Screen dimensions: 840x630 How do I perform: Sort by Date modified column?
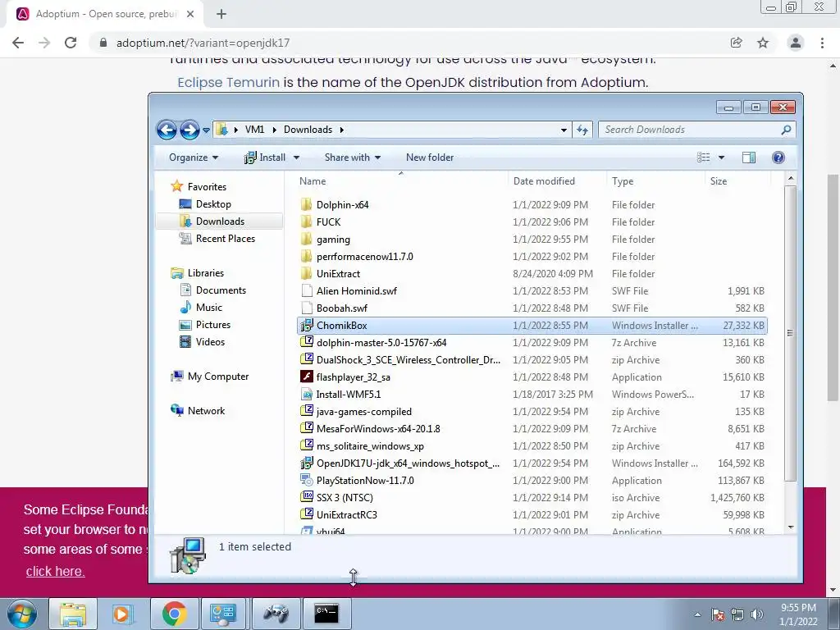pos(544,181)
